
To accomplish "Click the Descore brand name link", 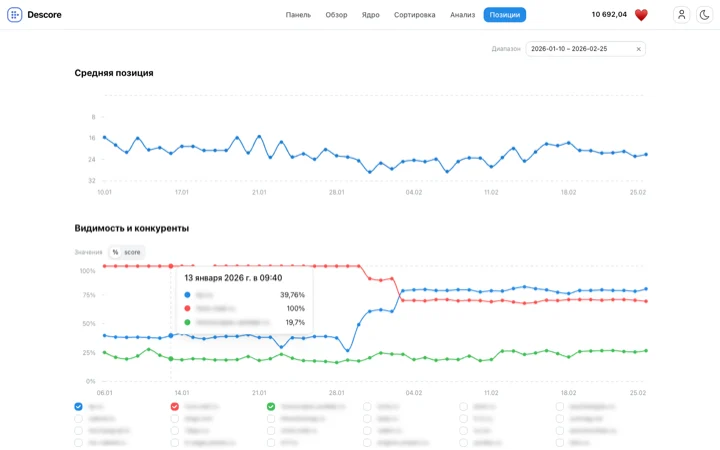I will (x=44, y=15).
